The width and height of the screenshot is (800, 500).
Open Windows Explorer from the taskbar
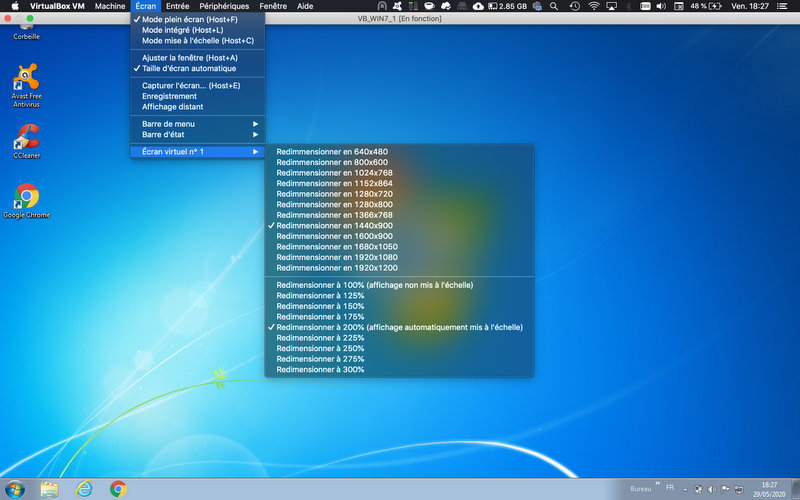[49, 489]
